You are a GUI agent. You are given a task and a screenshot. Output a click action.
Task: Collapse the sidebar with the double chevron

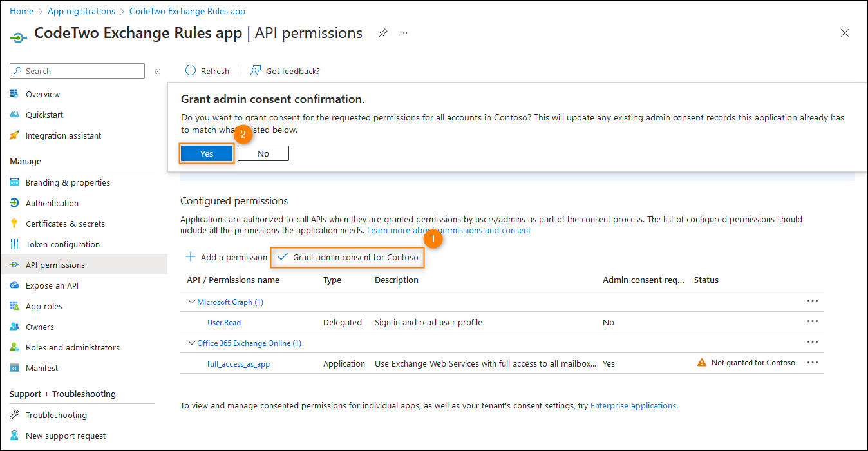(x=157, y=72)
